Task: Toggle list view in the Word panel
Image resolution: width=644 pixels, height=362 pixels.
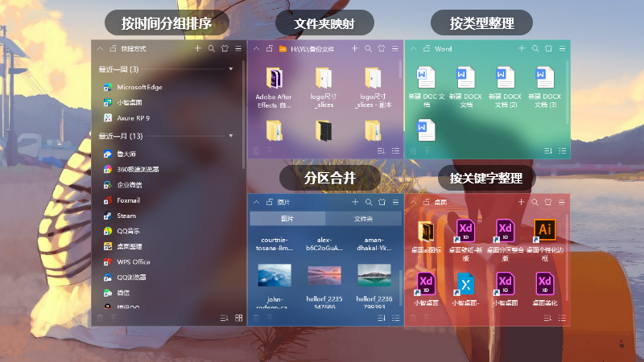Action: point(563,150)
